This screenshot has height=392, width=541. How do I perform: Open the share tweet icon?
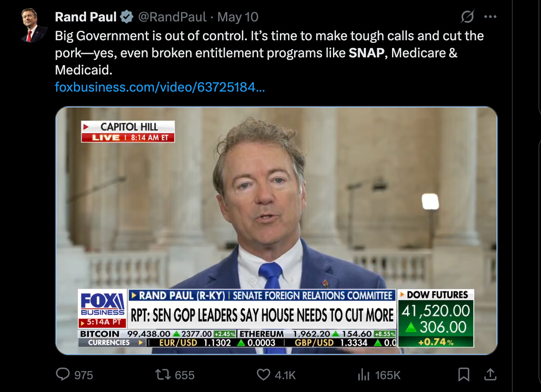[490, 375]
